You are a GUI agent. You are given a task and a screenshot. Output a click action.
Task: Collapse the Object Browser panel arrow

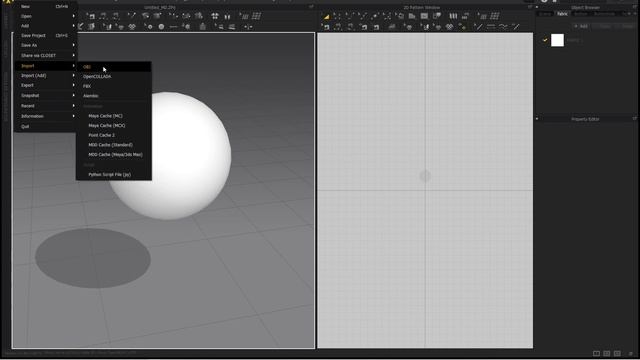[x=537, y=7]
